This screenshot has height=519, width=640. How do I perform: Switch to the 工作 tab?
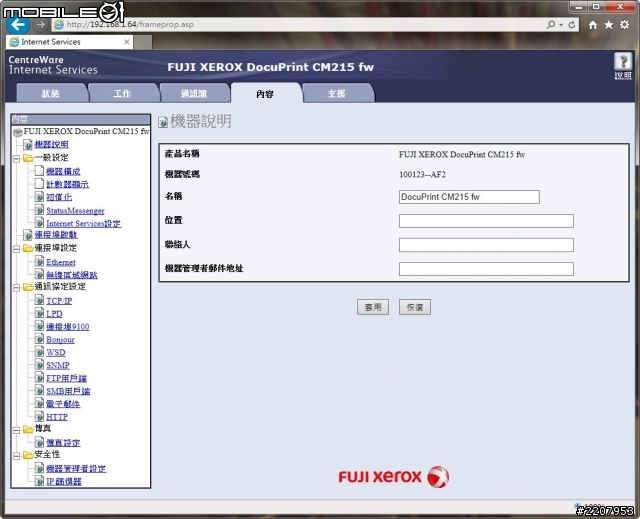(122, 93)
